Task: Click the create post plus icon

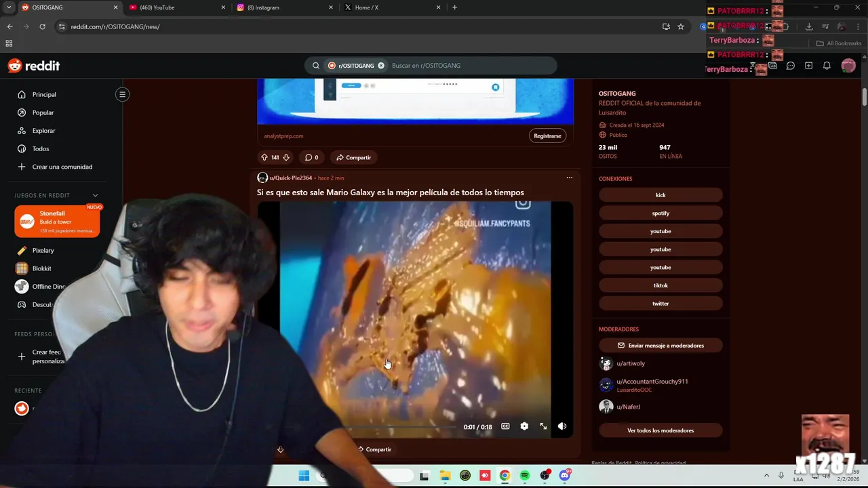Action: pos(808,66)
